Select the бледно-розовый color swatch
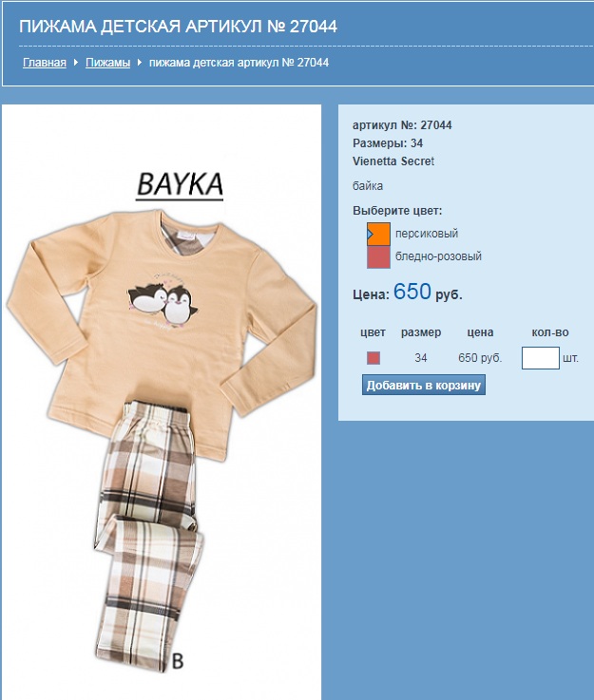This screenshot has height=700, width=594. tap(378, 257)
